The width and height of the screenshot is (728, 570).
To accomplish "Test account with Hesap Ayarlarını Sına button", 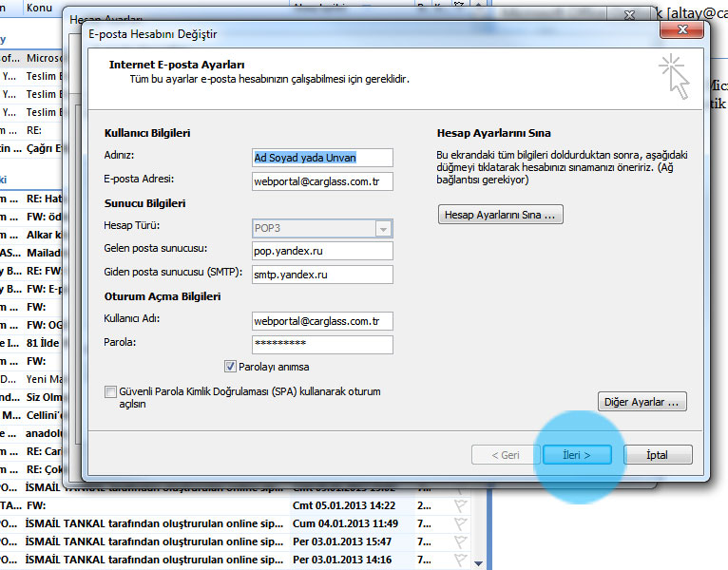I will click(x=501, y=215).
